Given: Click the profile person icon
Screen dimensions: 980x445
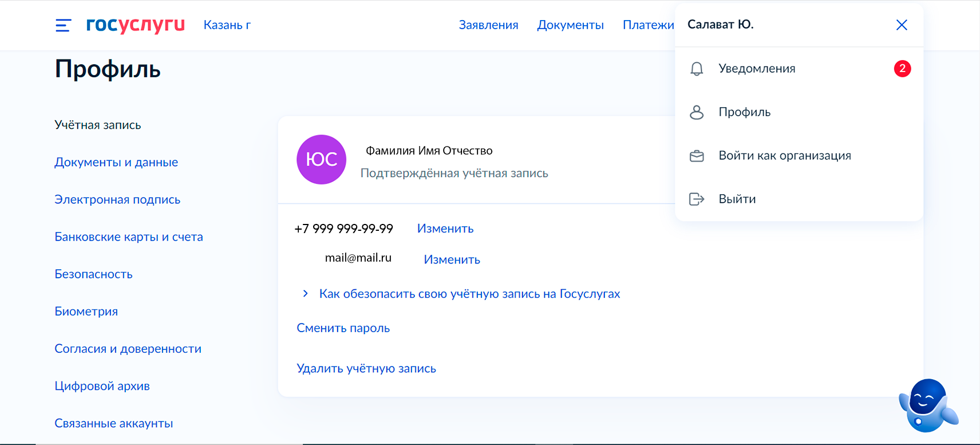Looking at the screenshot, I should tap(697, 112).
